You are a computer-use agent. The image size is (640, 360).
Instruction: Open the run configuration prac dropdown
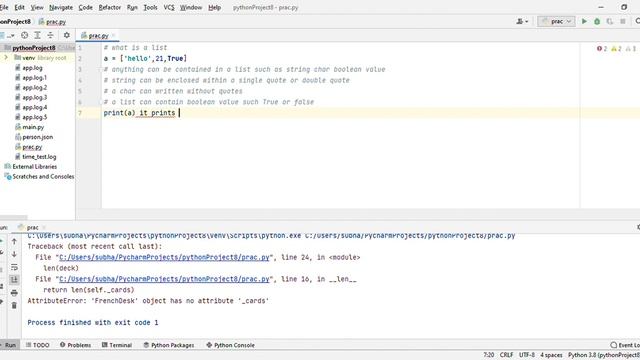[x=556, y=21]
